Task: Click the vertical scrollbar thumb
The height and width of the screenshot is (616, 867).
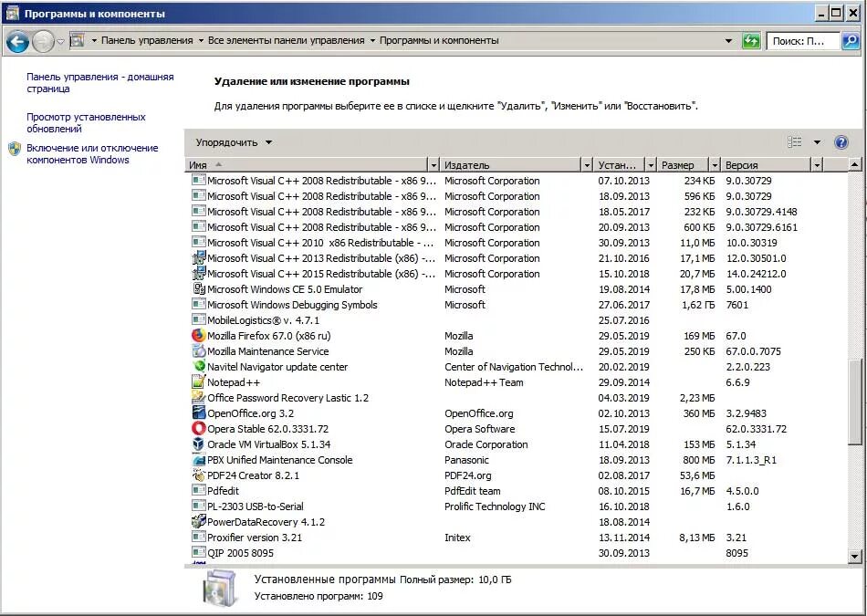Action: pos(854,401)
